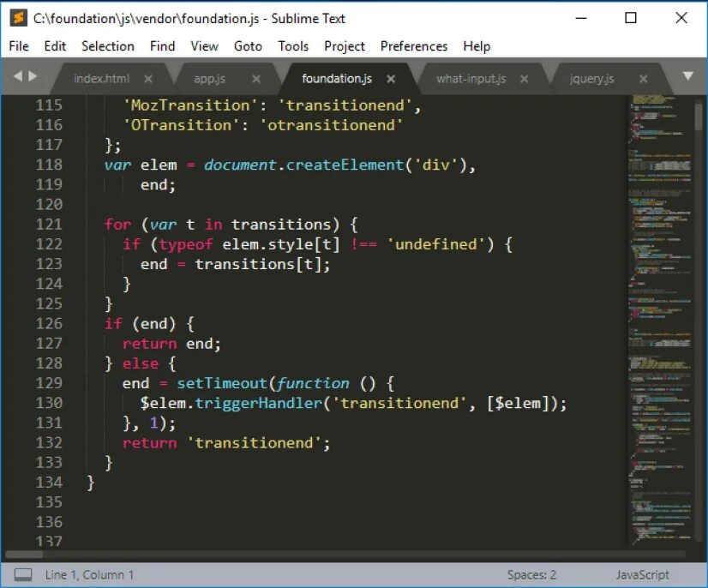Click line number 118 in the gutter
Viewport: 708px width, 588px height.
tap(49, 165)
